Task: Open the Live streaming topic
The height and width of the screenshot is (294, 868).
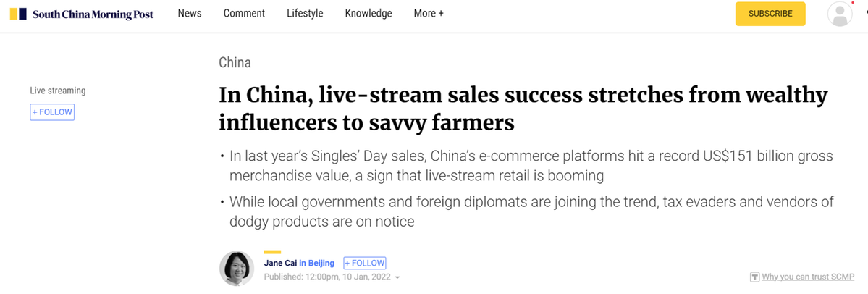Action: [58, 91]
